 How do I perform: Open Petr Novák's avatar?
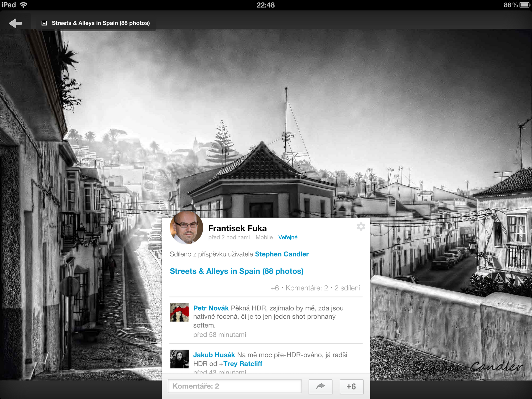coord(180,312)
